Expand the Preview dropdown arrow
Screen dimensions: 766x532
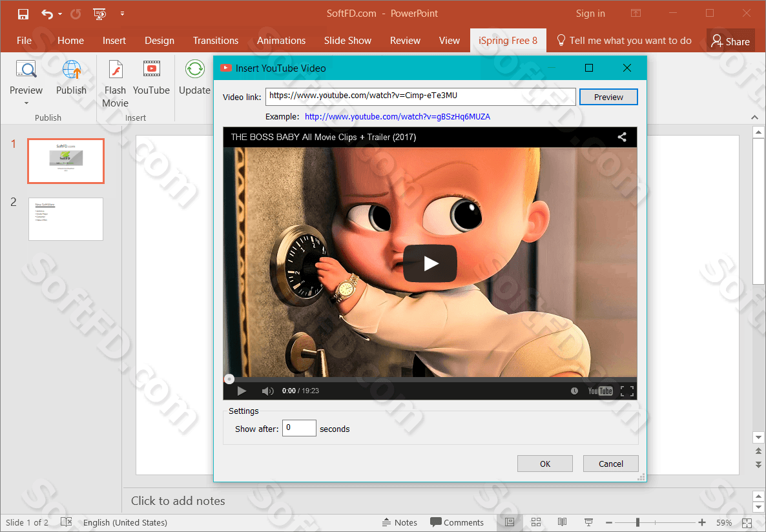pos(26,103)
